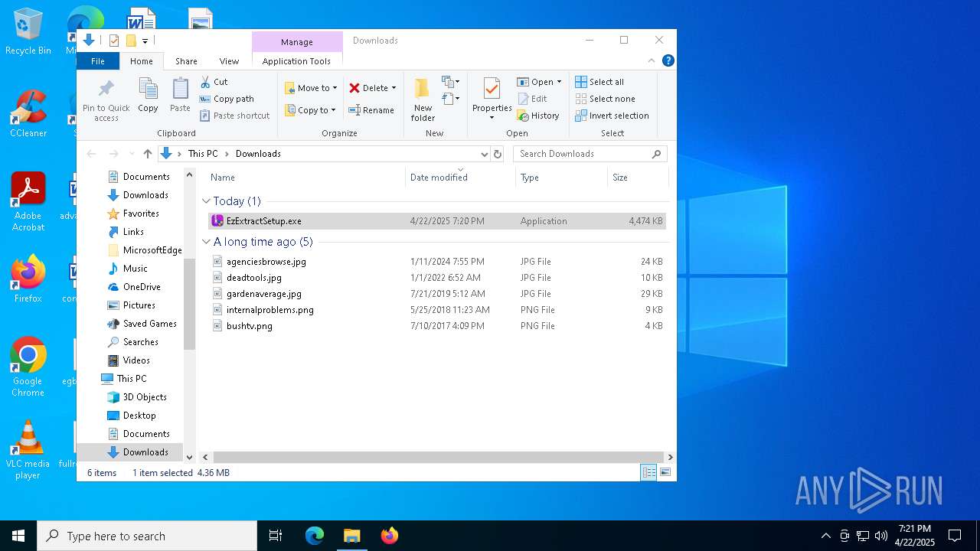The width and height of the screenshot is (980, 551).
Task: Click the Copy path button
Action: 227,99
